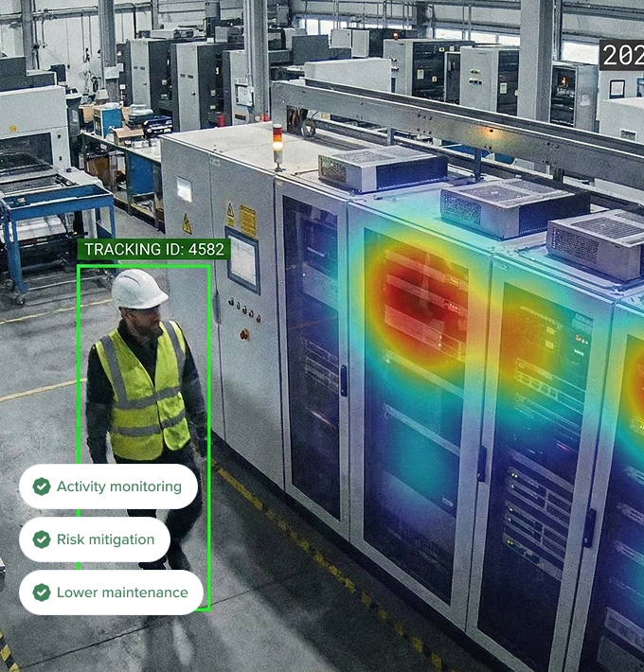Screen dimensions: 644x672
Task: Click the checkmark icon beside Activity monitoring
Action: pyautogui.click(x=42, y=486)
